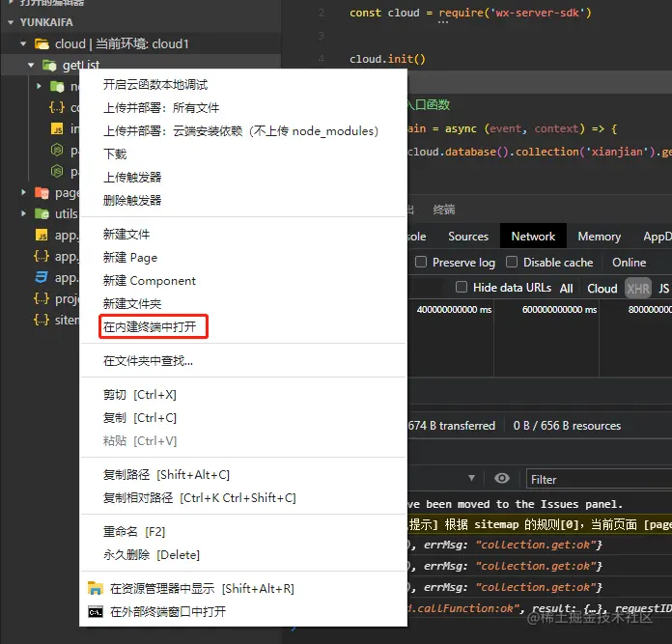Screen dimensions: 672x644
Task: Click the console Filter input field
Action: [600, 479]
